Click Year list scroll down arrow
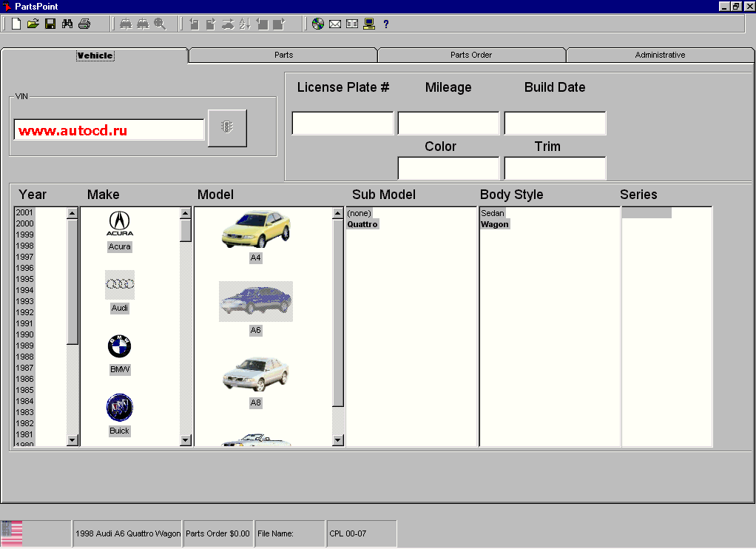 (x=72, y=440)
